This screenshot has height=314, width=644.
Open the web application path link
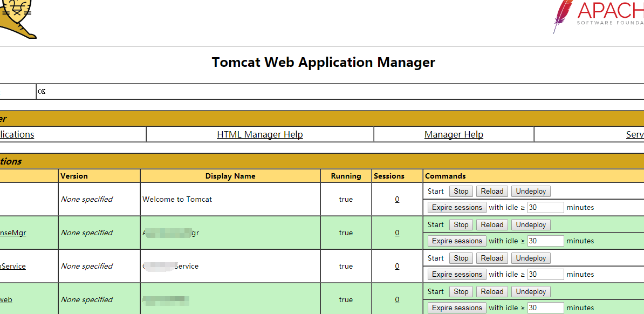(x=6, y=299)
